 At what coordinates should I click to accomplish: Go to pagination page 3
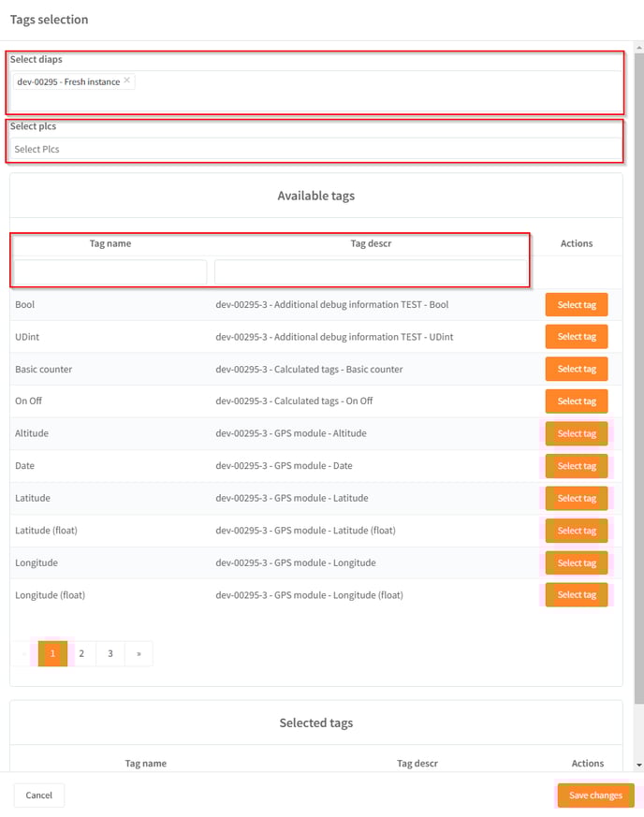coord(110,653)
